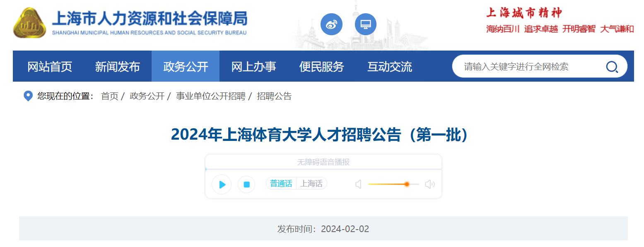Click the article title 2024年上海体育大学人才招聘公告
644x247 pixels.
[320, 135]
